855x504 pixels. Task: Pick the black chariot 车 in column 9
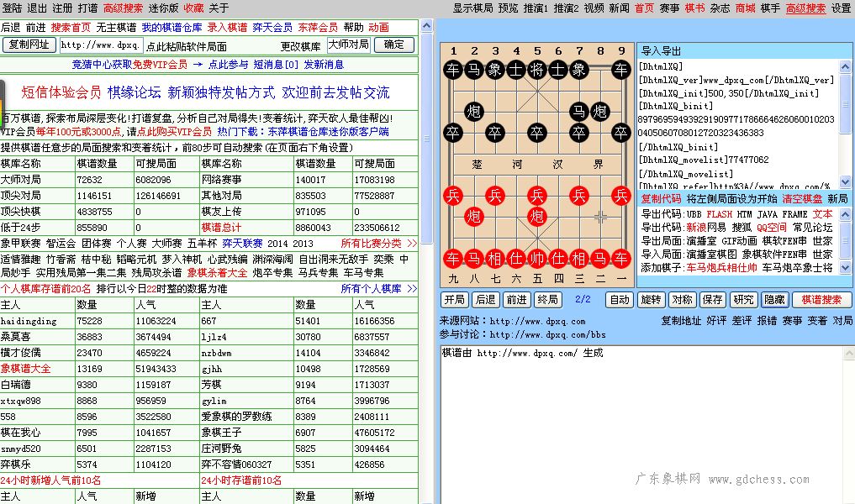point(621,69)
